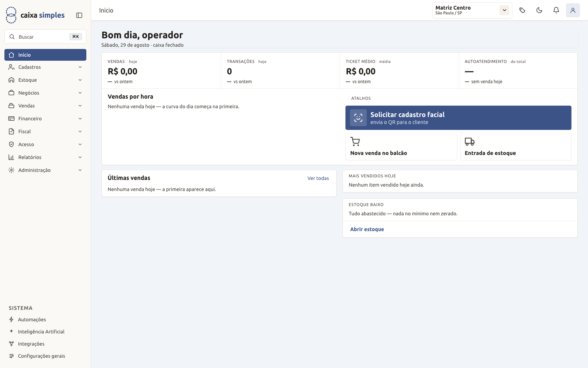
Task: Click the search magnifier icon
Action: click(12, 37)
